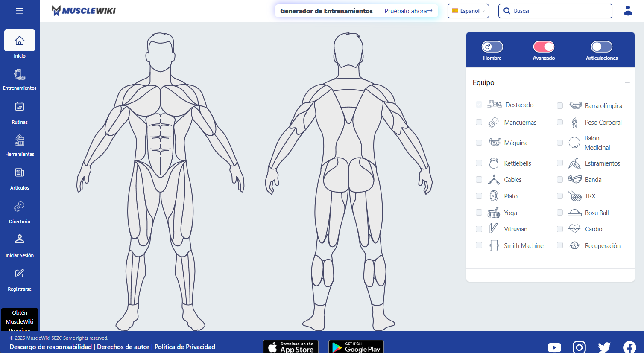The width and height of the screenshot is (644, 353).
Task: Open the hamburger menu icon
Action: click(x=20, y=11)
